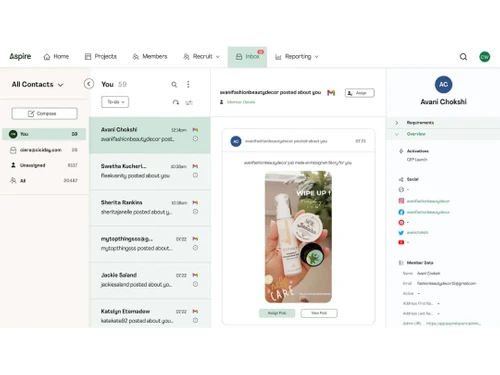Open global search magnifier in top bar
The image size is (500, 375).
click(463, 57)
